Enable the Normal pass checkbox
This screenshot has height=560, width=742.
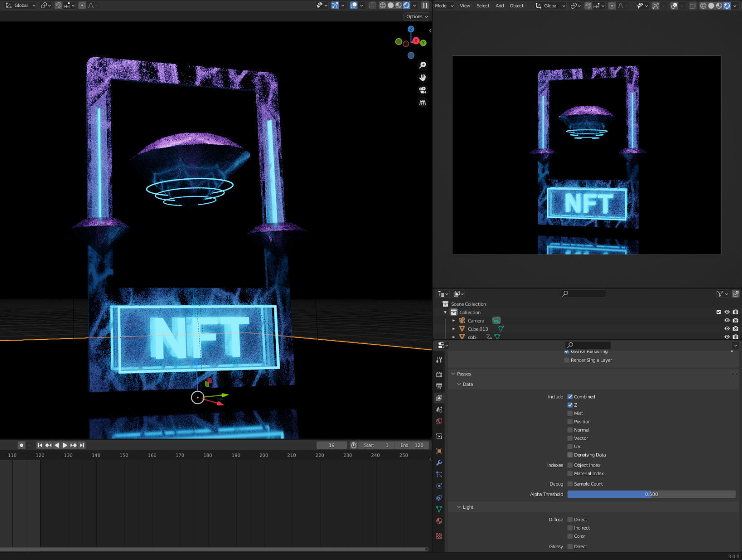(570, 430)
